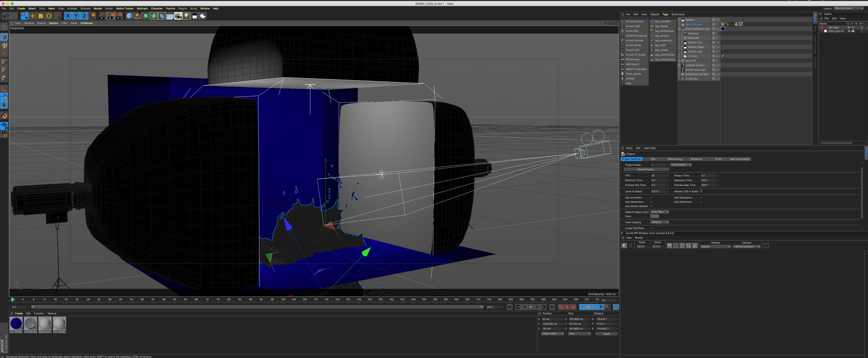Open Edit Render Settings clapperboard icon
The height and width of the screenshot is (358, 868).
(x=119, y=16)
